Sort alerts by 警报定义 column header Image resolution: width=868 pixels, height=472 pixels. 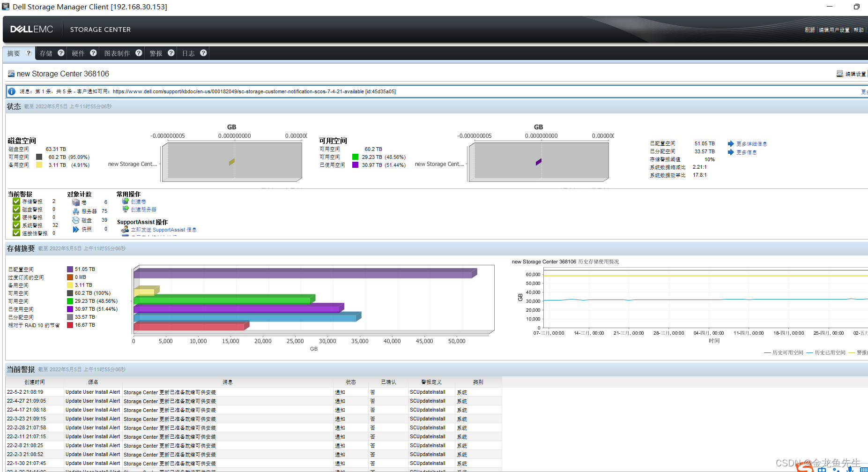[x=431, y=382]
